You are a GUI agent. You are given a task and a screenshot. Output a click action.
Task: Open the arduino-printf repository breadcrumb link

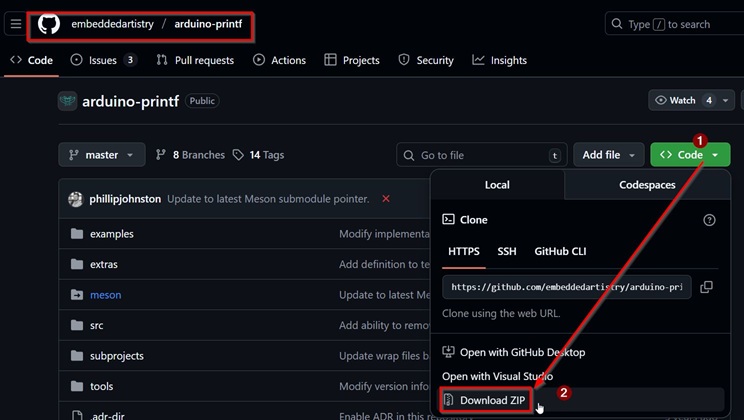pos(208,24)
